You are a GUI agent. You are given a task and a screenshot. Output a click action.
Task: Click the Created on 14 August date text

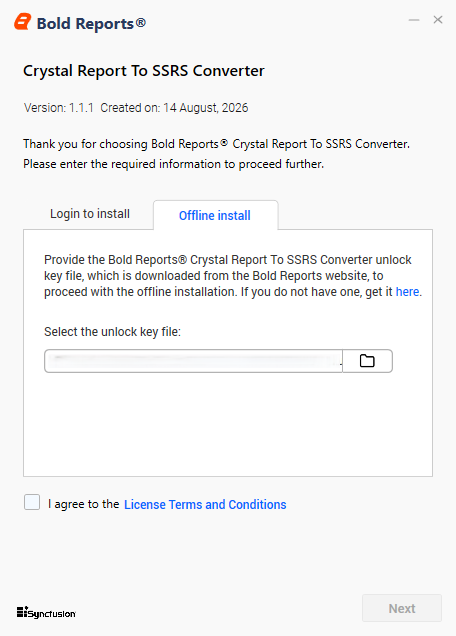pyautogui.click(x=174, y=108)
